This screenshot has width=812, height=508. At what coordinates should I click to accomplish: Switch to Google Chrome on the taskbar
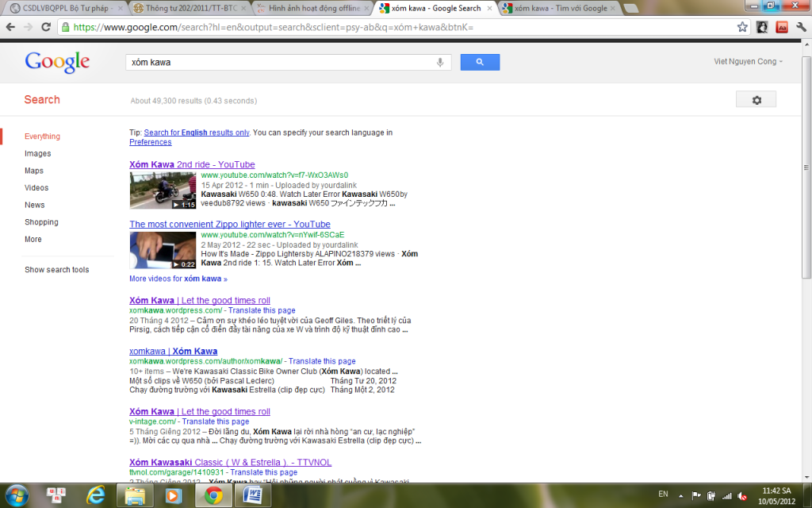[x=213, y=495]
